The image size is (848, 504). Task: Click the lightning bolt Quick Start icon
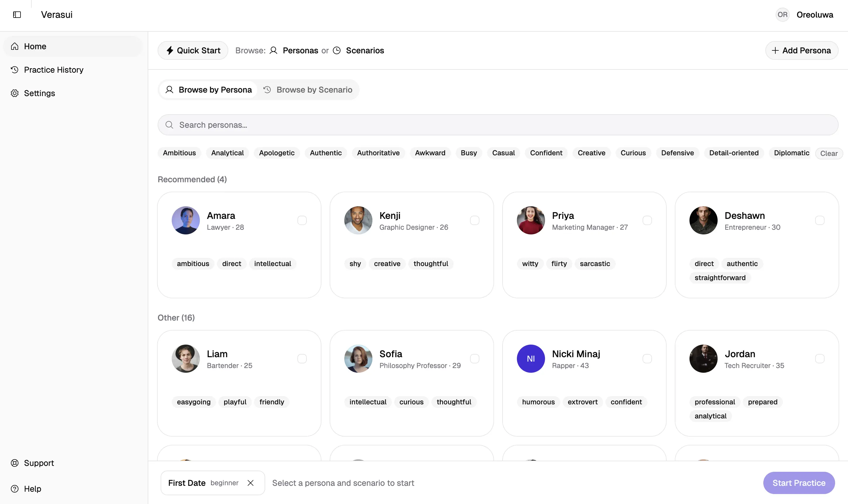(x=170, y=50)
